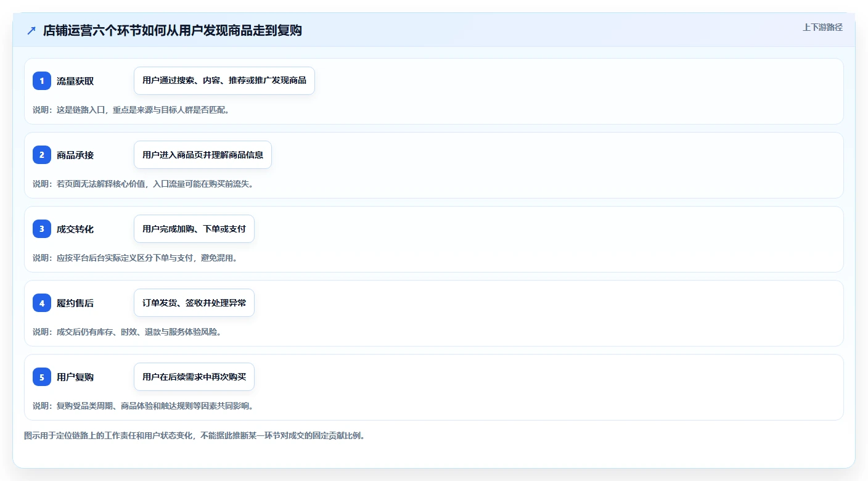868x481 pixels.
Task: Click the 用户完成加购、下单或支付 box
Action: point(194,229)
